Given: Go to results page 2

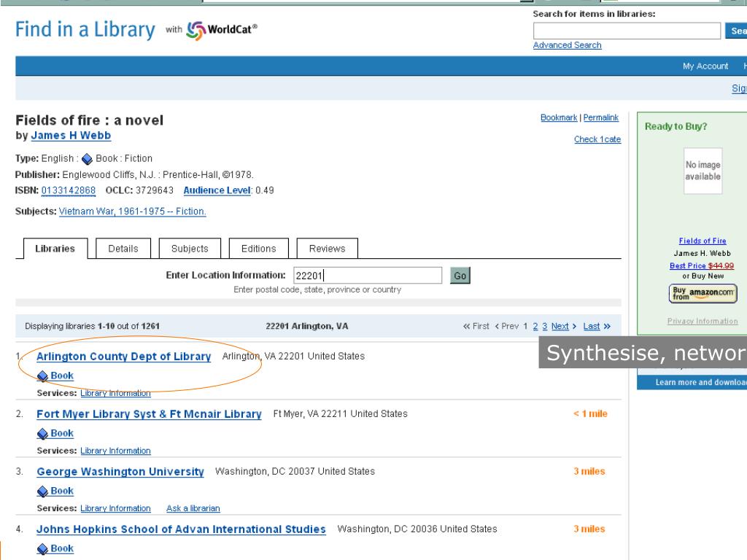Looking at the screenshot, I should point(535,326).
